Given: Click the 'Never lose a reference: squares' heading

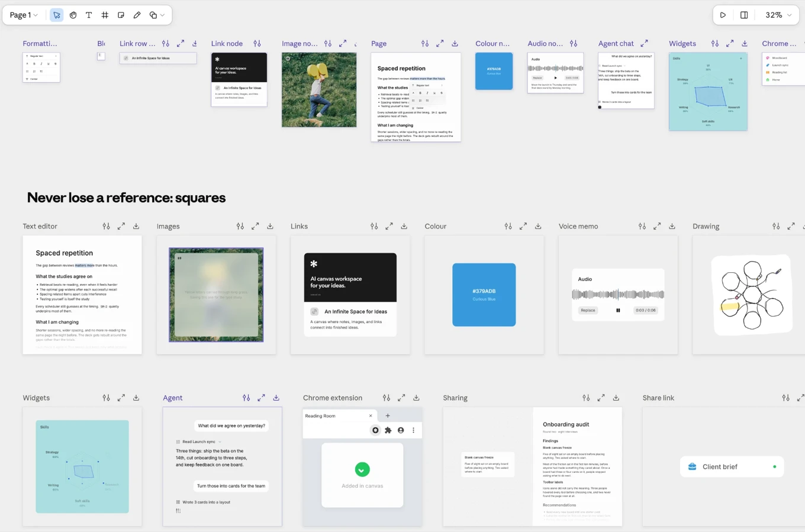Looking at the screenshot, I should [x=127, y=198].
